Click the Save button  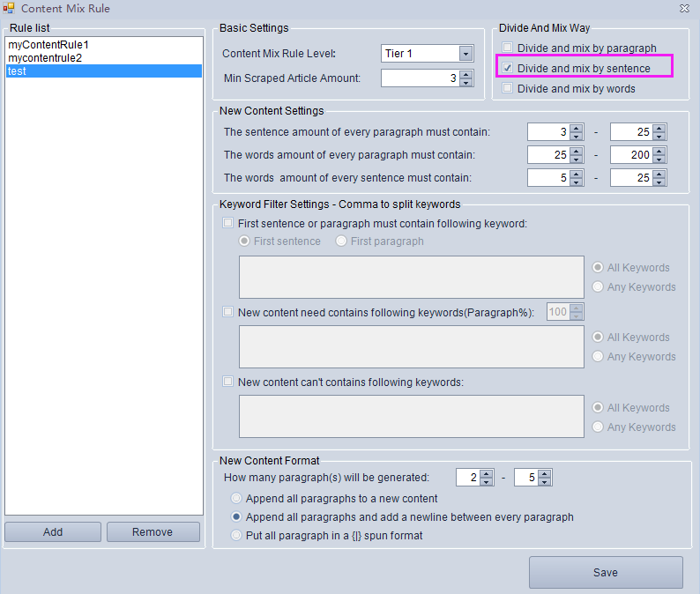tap(606, 572)
